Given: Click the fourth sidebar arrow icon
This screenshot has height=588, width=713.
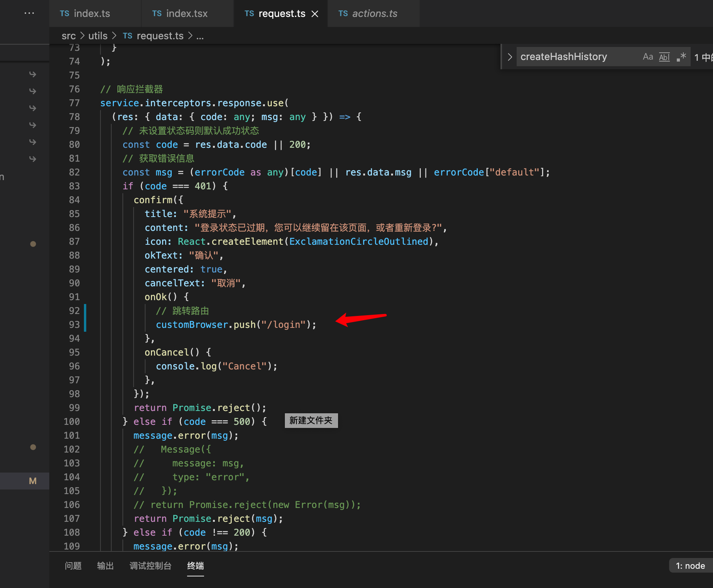Looking at the screenshot, I should pyautogui.click(x=33, y=125).
